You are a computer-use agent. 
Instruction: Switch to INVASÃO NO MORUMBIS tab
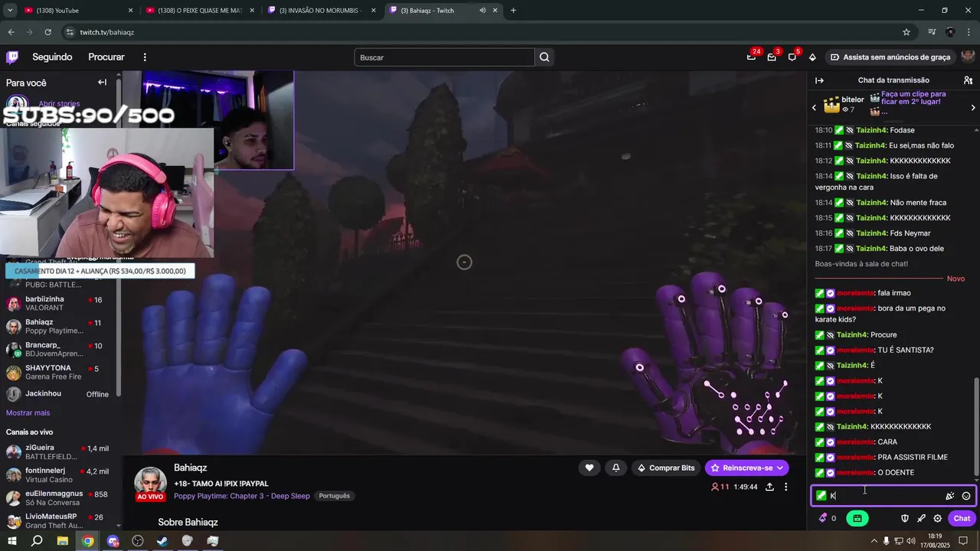point(322,11)
